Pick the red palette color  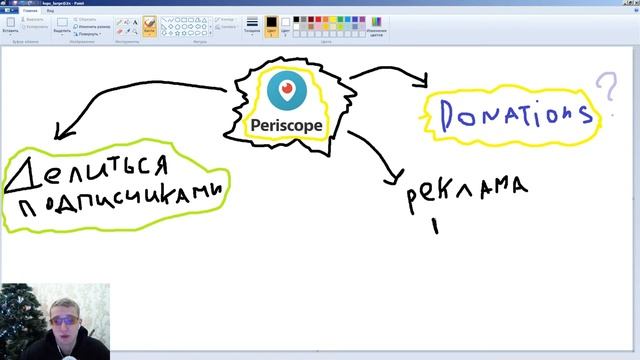[x=318, y=19]
